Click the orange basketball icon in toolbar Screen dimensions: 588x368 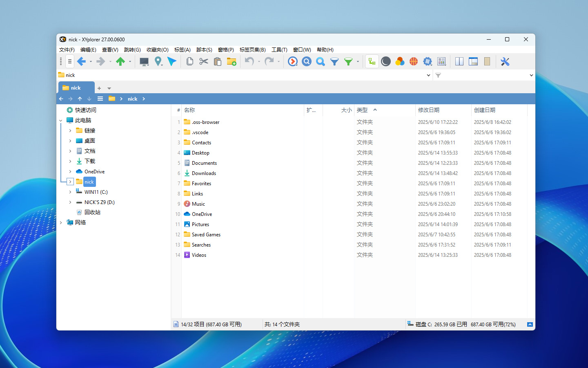(414, 62)
